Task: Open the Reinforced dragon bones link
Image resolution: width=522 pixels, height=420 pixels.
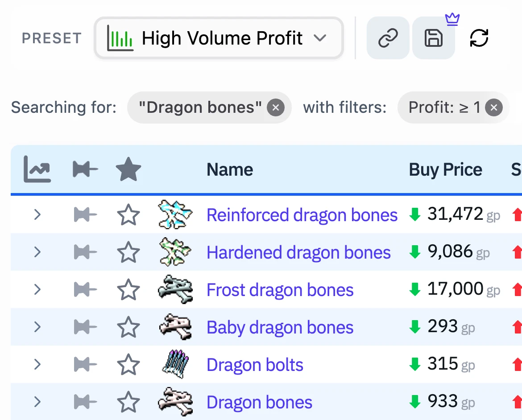Action: 302,215
